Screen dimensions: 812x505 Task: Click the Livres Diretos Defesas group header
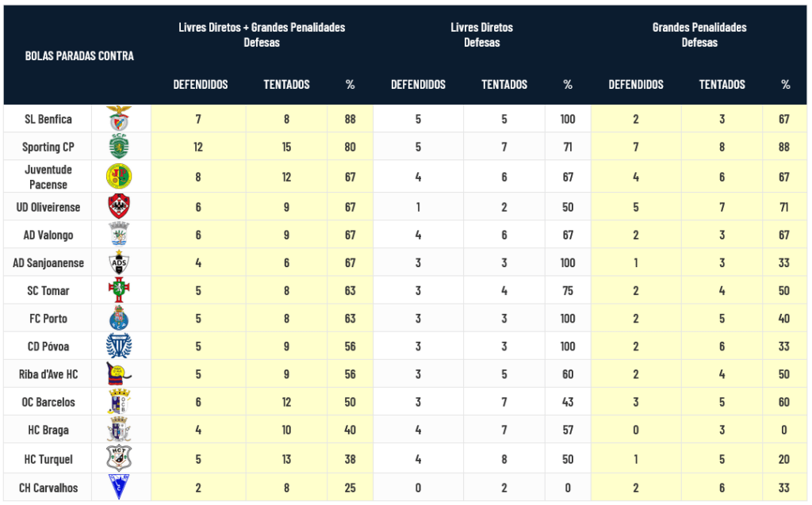(x=481, y=35)
